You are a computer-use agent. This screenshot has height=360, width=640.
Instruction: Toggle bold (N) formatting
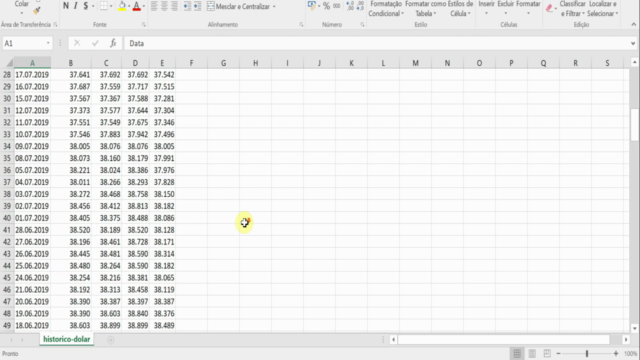click(x=66, y=6)
